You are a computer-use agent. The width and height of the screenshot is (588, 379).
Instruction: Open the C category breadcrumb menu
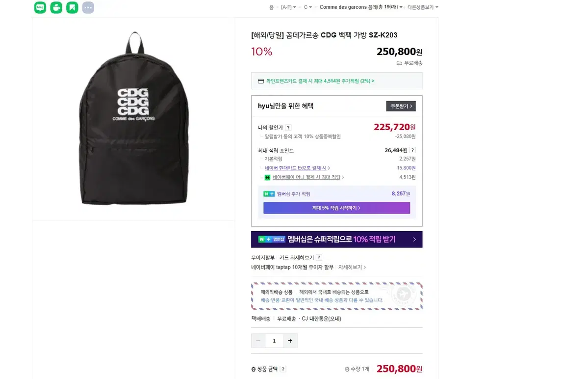pos(308,7)
